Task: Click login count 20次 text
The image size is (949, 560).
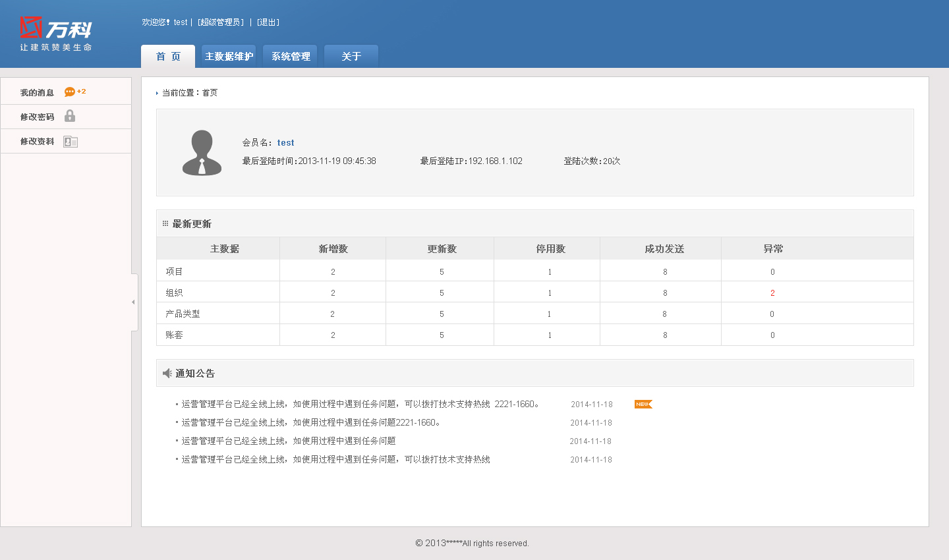Action: 612,161
